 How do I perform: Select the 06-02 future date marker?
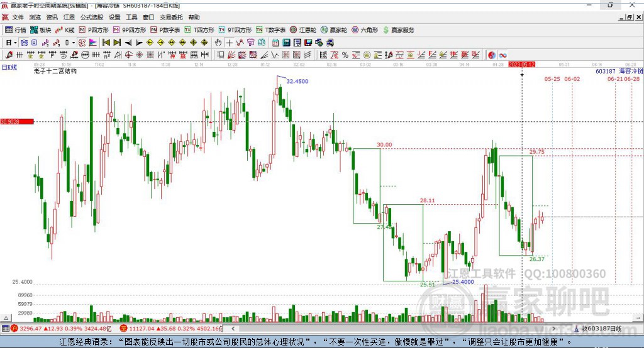coord(572,79)
